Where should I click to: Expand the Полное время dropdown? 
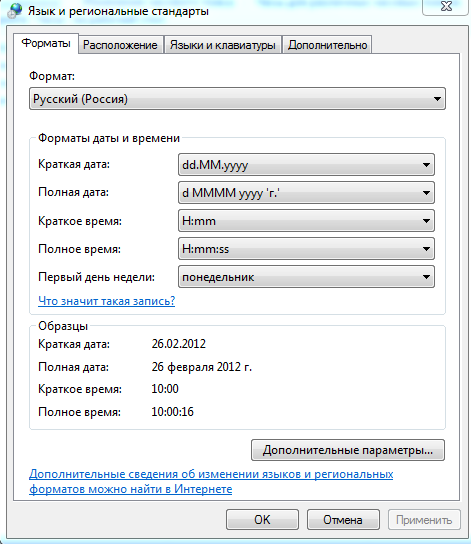pyautogui.click(x=306, y=249)
